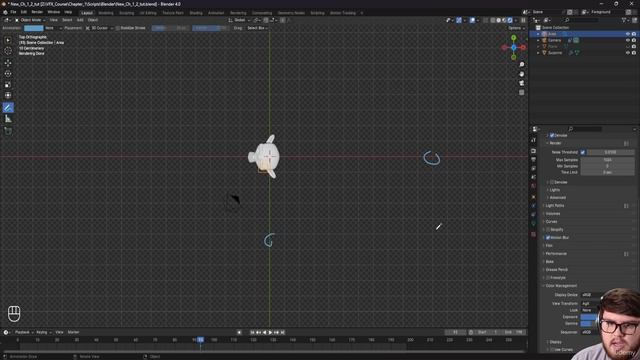
Task: Expand the Film panel
Action: point(549,246)
